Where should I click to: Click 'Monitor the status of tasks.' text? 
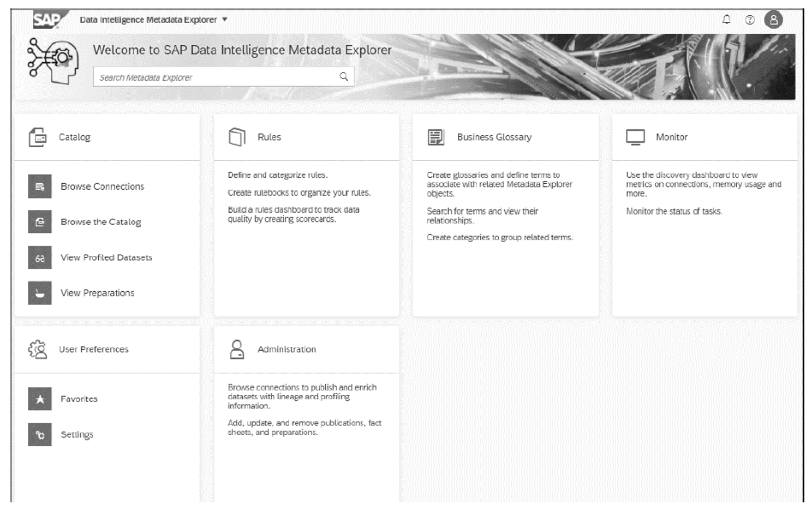point(674,211)
